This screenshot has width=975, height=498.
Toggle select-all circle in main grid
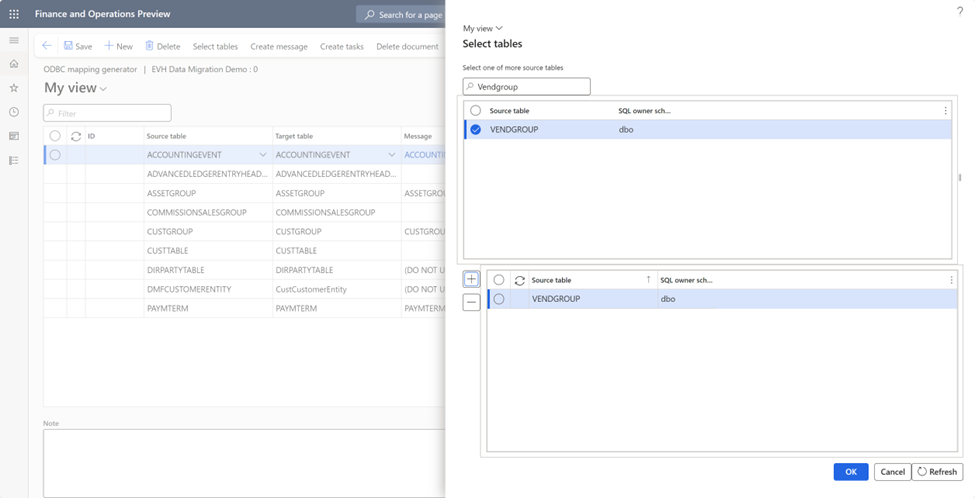click(x=55, y=136)
